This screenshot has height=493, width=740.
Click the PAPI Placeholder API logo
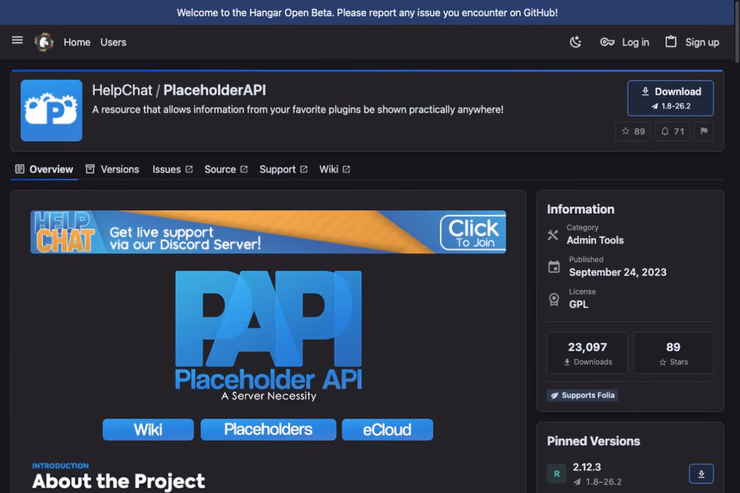click(268, 335)
